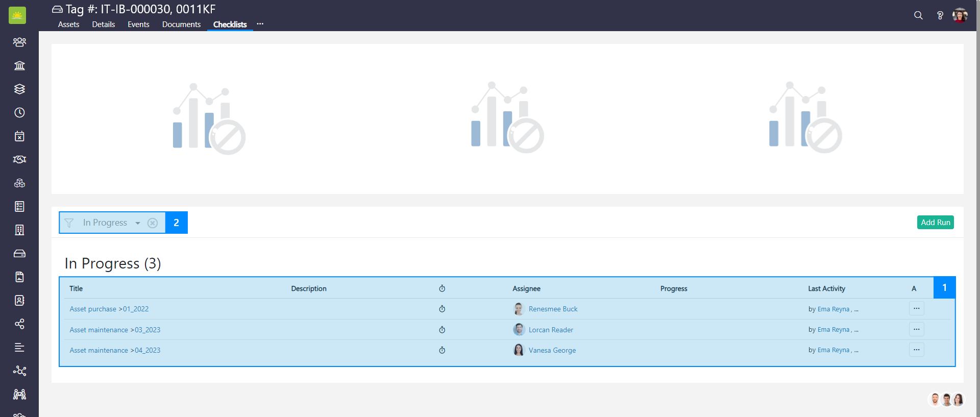Select the stacked layers sidebar icon
Screen dimensions: 980x417
click(19, 89)
